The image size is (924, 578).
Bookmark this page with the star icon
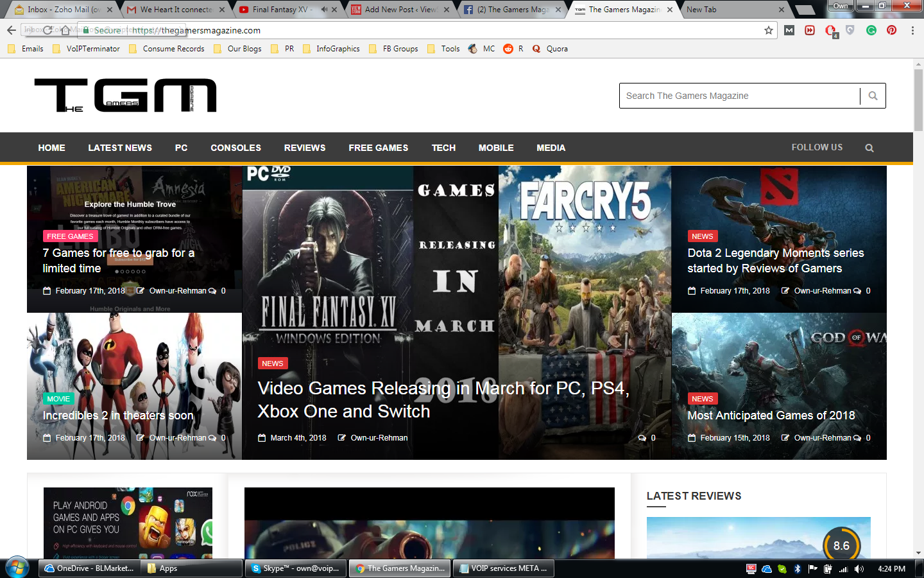[x=769, y=30]
